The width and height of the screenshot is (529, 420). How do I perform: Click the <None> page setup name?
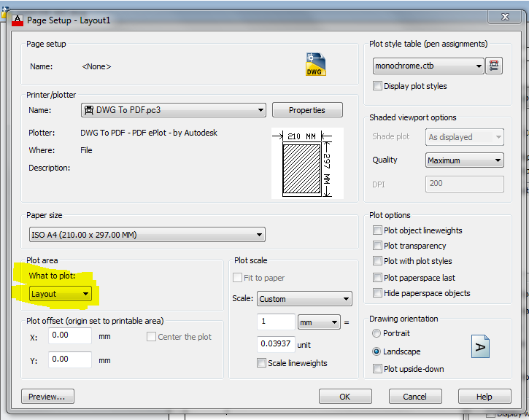pyautogui.click(x=96, y=66)
